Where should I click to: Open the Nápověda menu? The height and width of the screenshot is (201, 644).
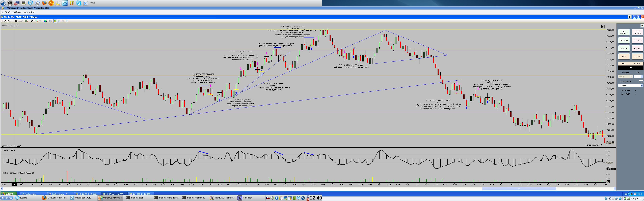tap(29, 12)
